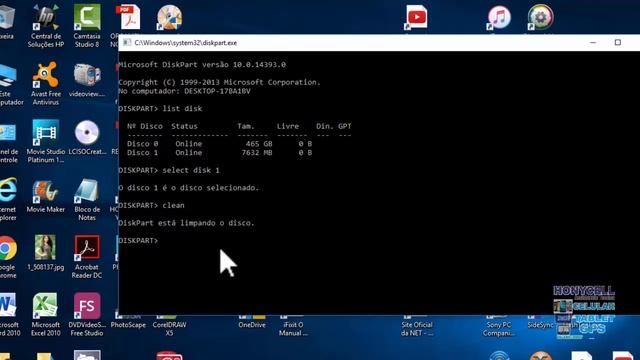Open Camtasia Studio 8 shortcut
This screenshot has width=640, height=360.
coord(87,26)
